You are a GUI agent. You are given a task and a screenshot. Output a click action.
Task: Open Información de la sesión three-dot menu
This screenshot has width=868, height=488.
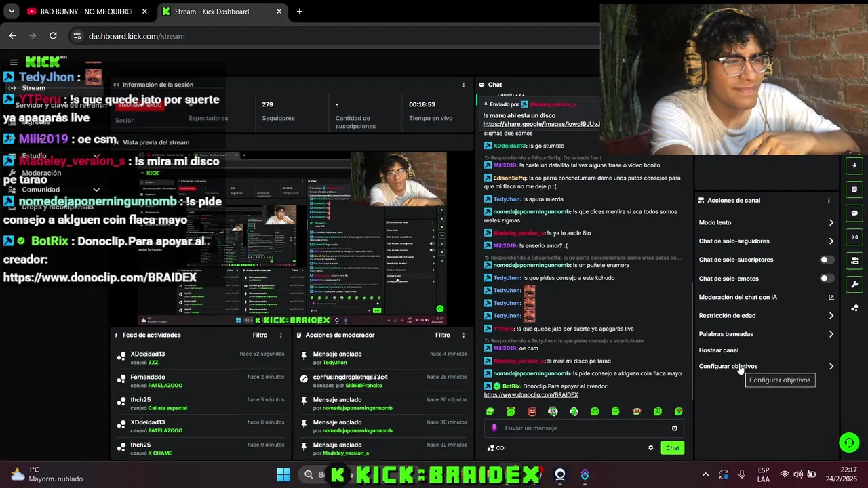[464, 85]
